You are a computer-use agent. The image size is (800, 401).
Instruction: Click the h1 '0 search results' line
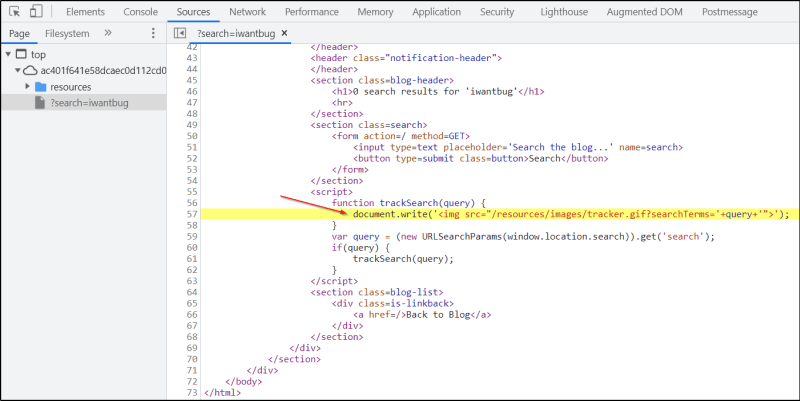click(438, 92)
